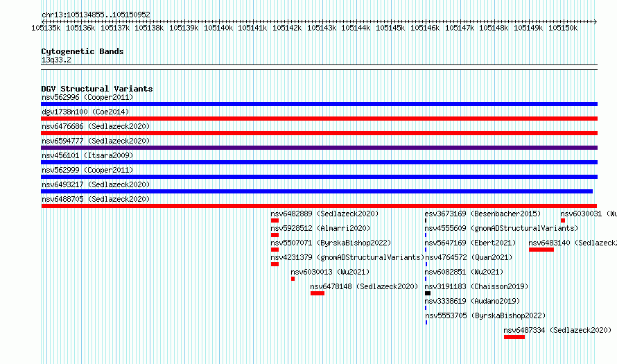Click the blue bar under nsv456101
This screenshot has height=364, width=617.
point(319,162)
